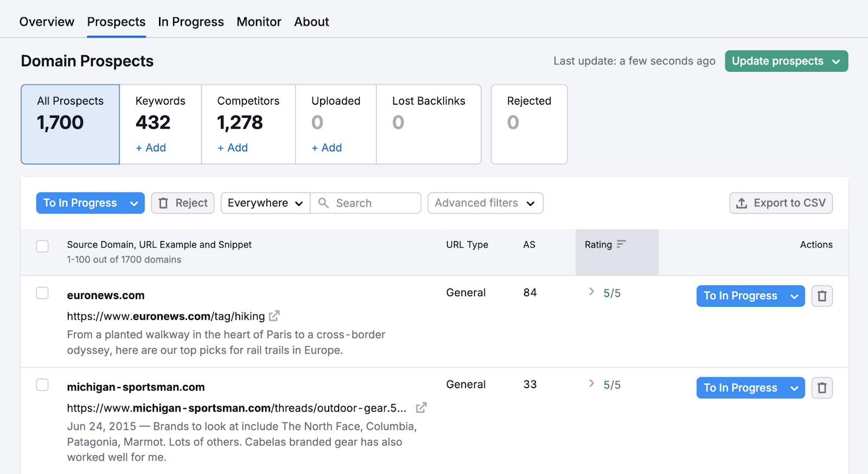Click the Rating column sort icon

pyautogui.click(x=621, y=244)
